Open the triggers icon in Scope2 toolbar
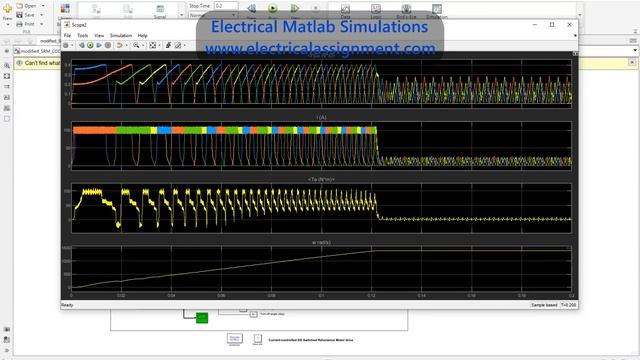 168,45
